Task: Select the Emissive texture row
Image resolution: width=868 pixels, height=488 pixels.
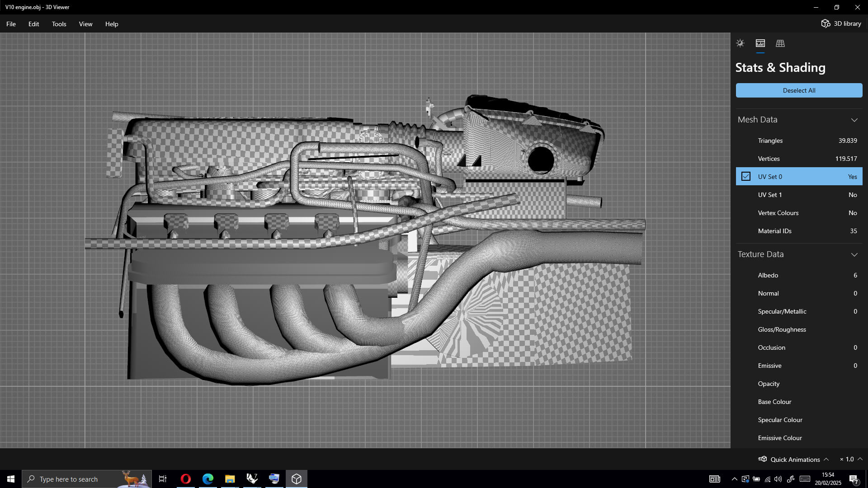Action: [x=799, y=366]
